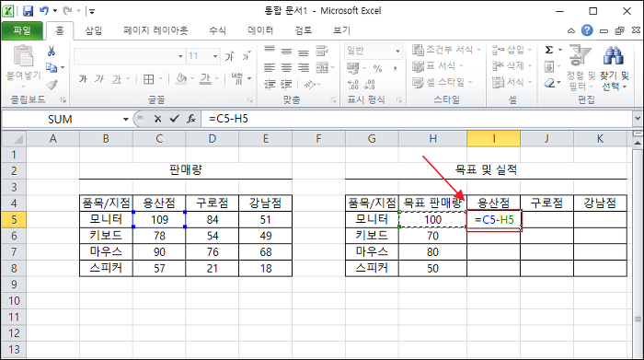Click the percent style icon

[x=377, y=68]
